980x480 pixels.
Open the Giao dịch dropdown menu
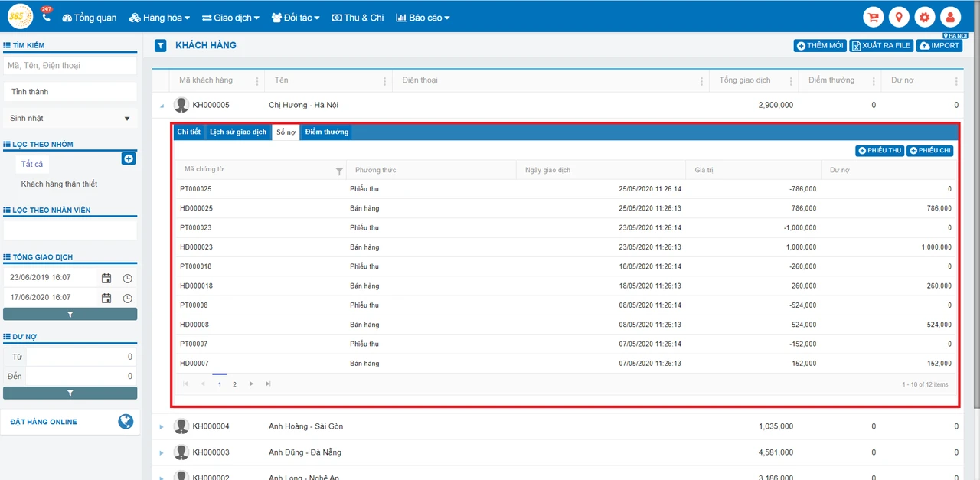[x=230, y=17]
